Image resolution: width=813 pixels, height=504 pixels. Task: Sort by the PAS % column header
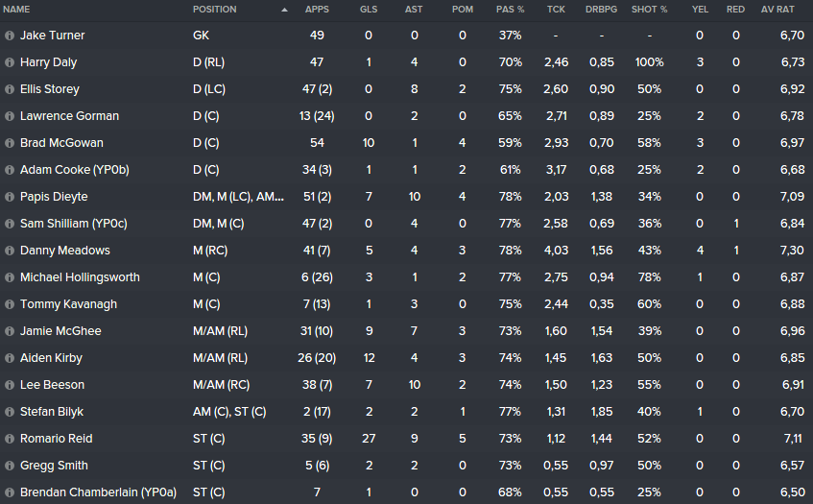coord(511,10)
